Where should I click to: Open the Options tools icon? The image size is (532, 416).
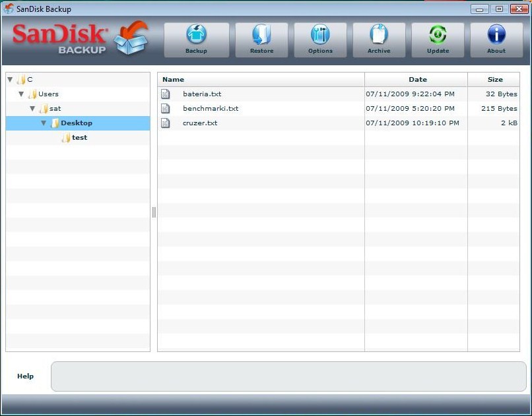tap(320, 34)
